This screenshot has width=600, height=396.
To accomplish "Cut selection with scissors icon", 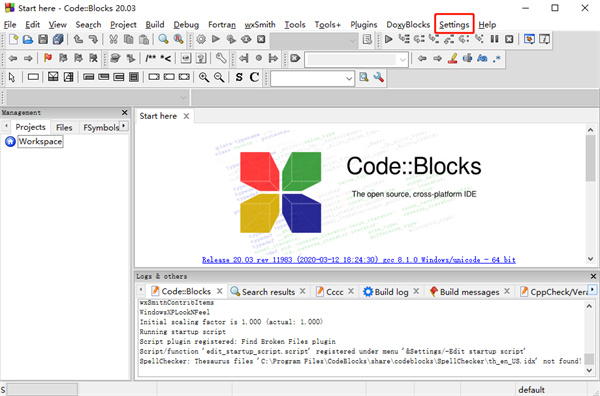I will 113,39.
